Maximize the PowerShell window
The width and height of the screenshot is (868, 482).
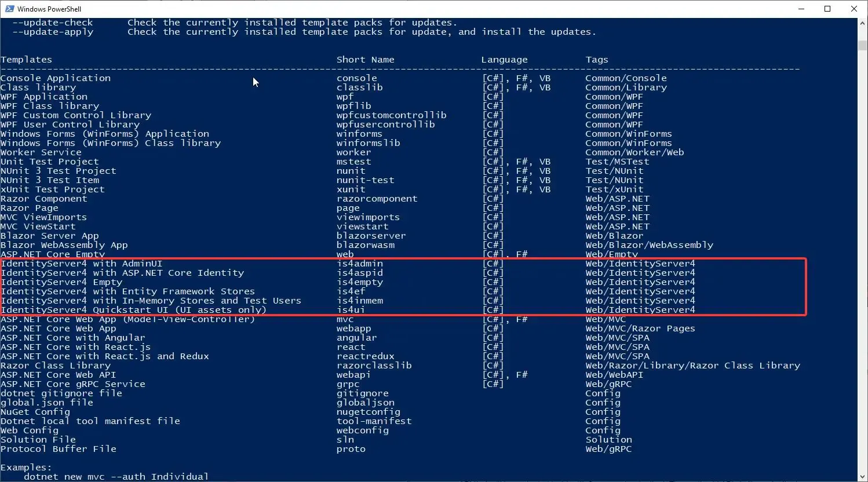point(828,9)
